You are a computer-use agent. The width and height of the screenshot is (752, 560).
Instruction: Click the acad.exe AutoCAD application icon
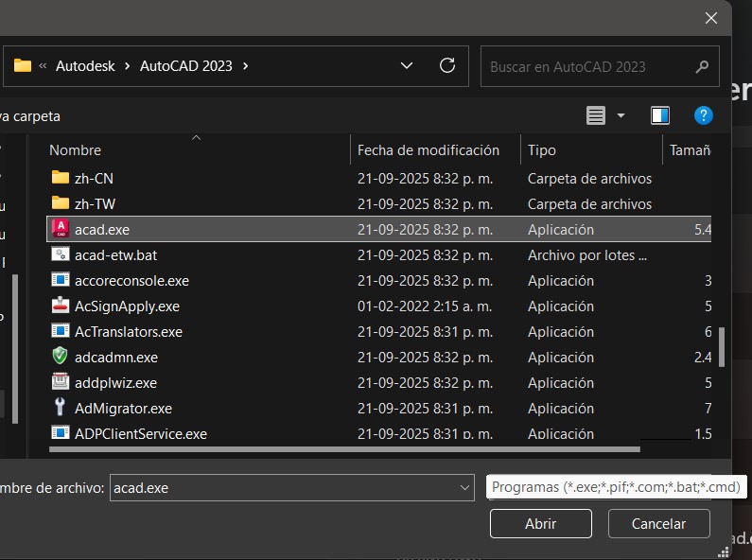pos(61,229)
